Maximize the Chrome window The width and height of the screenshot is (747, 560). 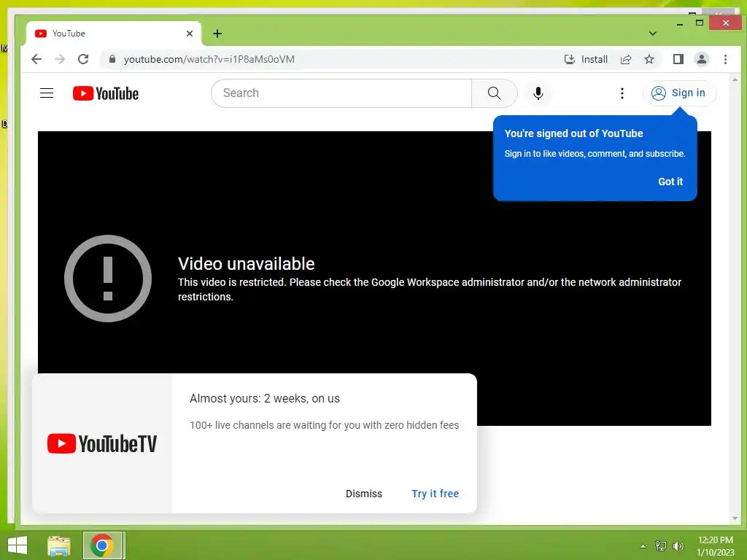(x=700, y=23)
